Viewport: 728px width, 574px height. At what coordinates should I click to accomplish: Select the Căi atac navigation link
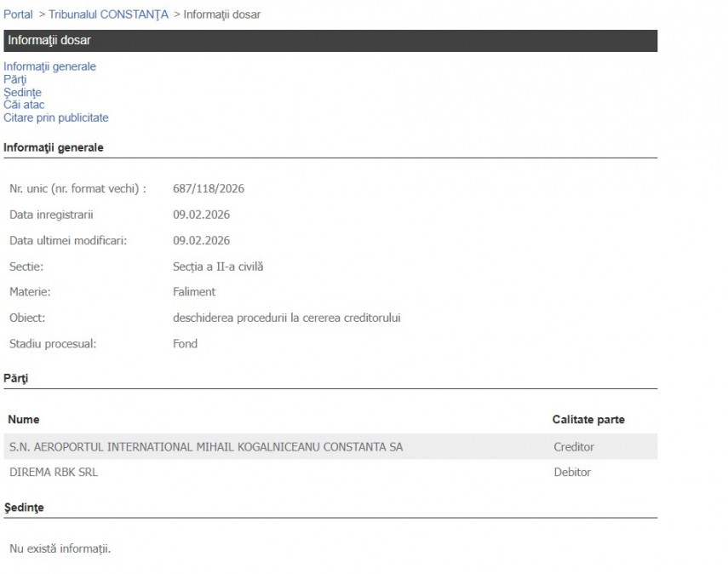pos(24,105)
